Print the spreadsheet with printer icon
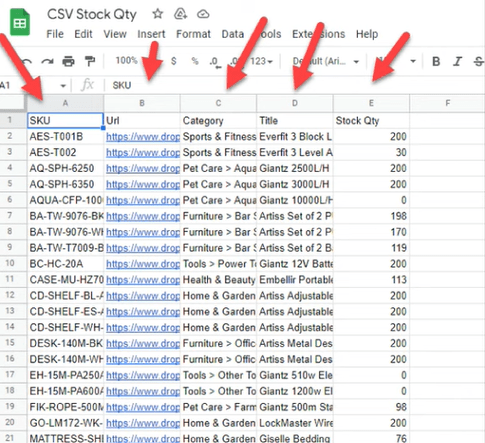 pos(68,61)
